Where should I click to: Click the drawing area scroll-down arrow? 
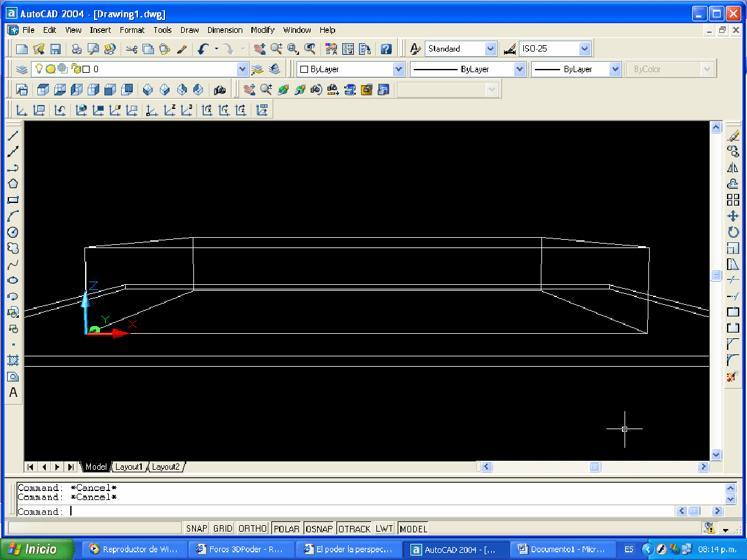tap(715, 455)
